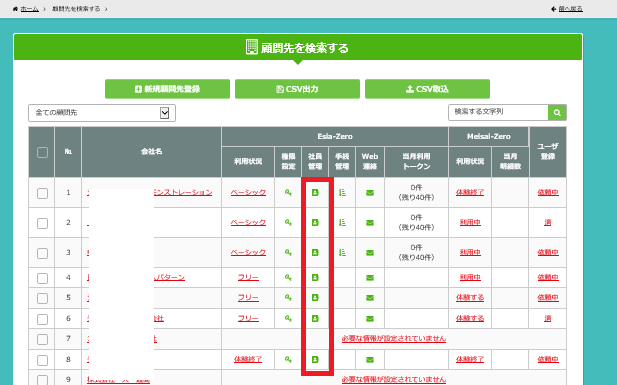Check the checkbox for row 5
Screen dimensions: 617x385
click(42, 298)
